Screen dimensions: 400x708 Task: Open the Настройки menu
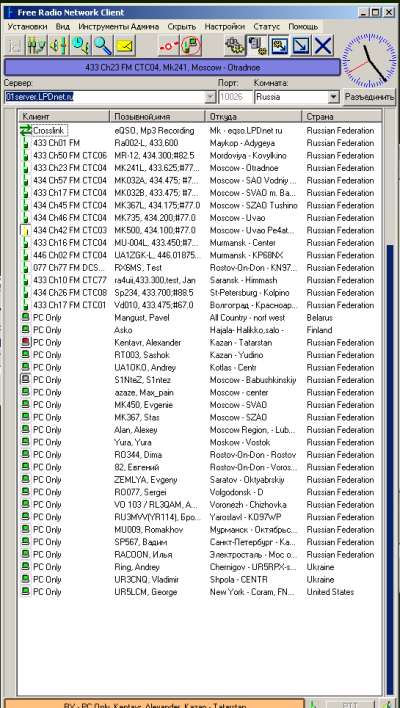pyautogui.click(x=224, y=27)
